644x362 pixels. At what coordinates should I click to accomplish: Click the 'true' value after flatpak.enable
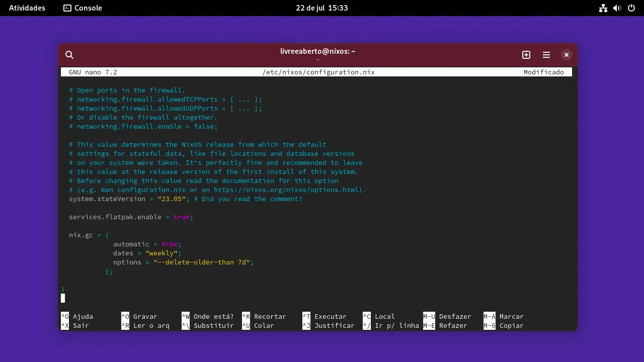(x=182, y=217)
